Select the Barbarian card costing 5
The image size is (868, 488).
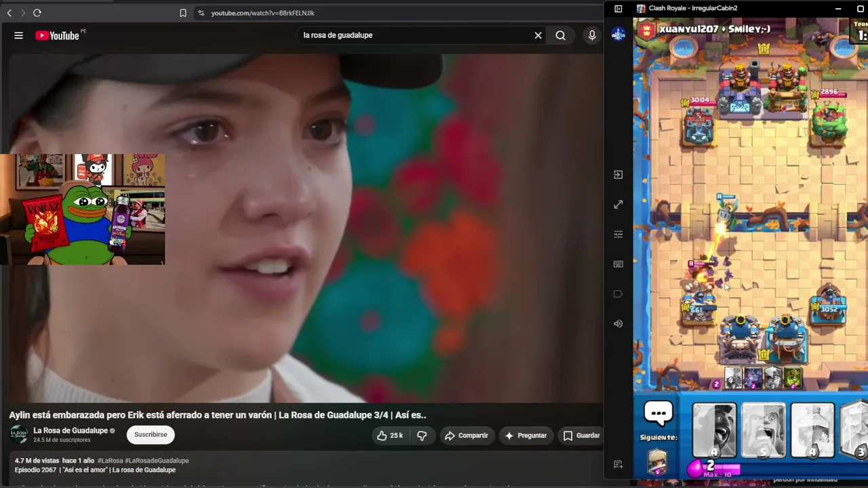[x=764, y=430]
